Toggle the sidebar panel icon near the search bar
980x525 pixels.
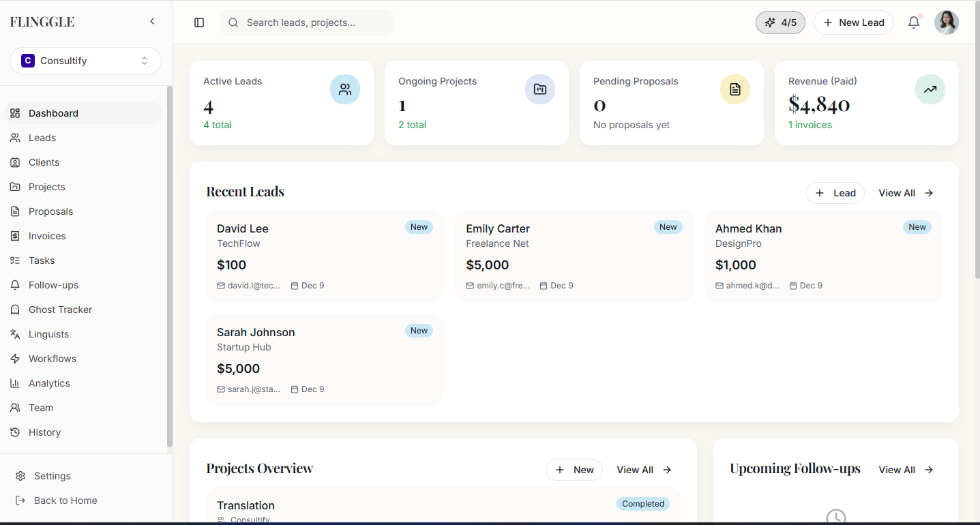(198, 22)
